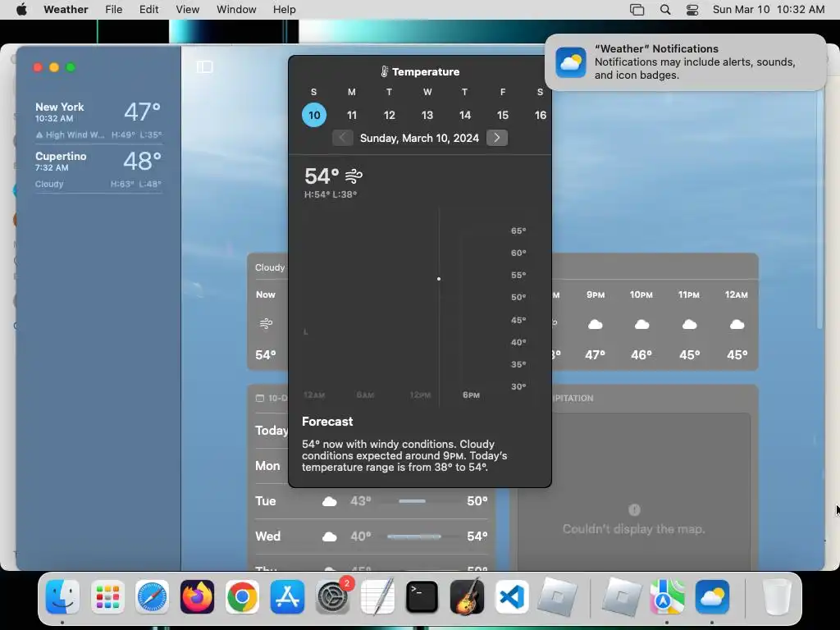Click the current point on temperature chart
The image size is (840, 630).
(439, 279)
